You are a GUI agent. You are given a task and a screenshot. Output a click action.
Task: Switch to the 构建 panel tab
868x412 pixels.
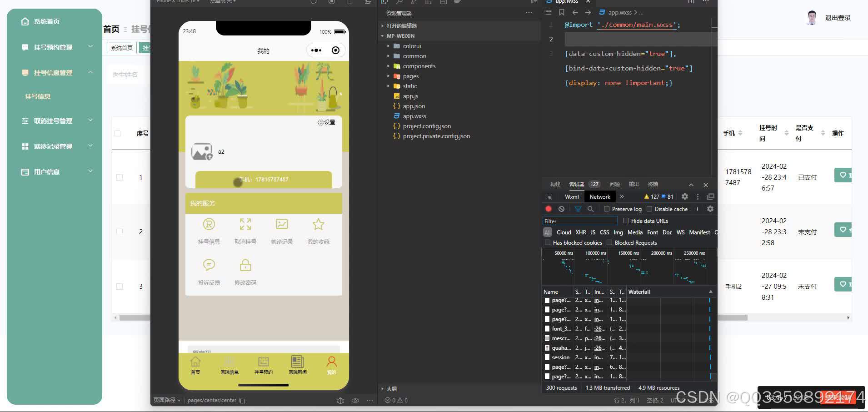click(555, 184)
